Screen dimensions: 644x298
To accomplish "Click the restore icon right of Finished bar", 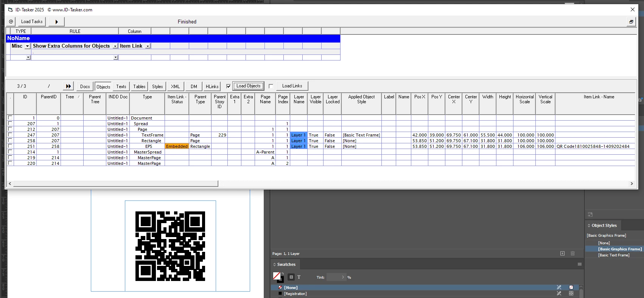I will (x=631, y=22).
